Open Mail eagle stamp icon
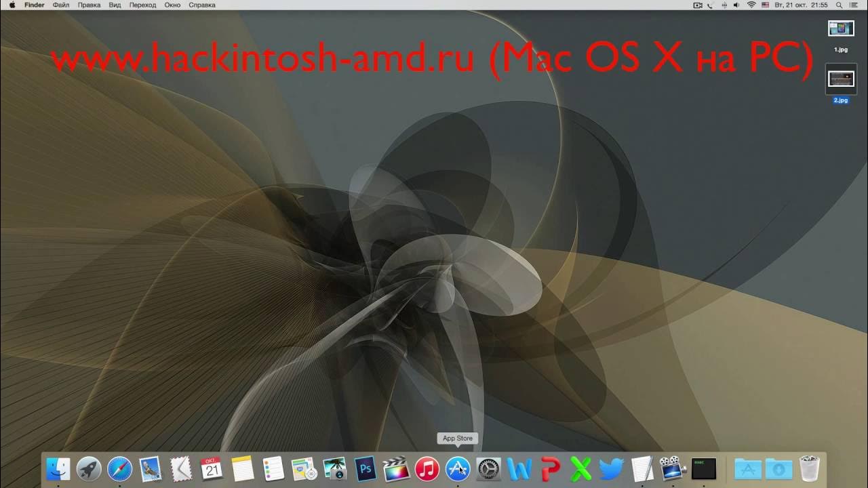The image size is (868, 488). click(x=151, y=468)
